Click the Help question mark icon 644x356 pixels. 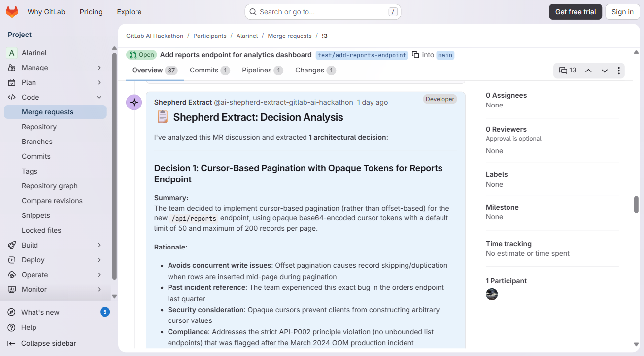11,327
